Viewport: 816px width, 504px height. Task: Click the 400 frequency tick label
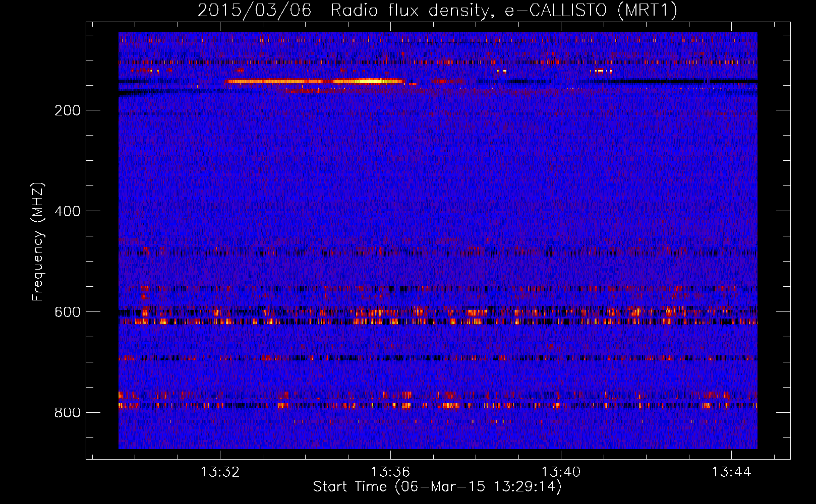tap(68, 211)
